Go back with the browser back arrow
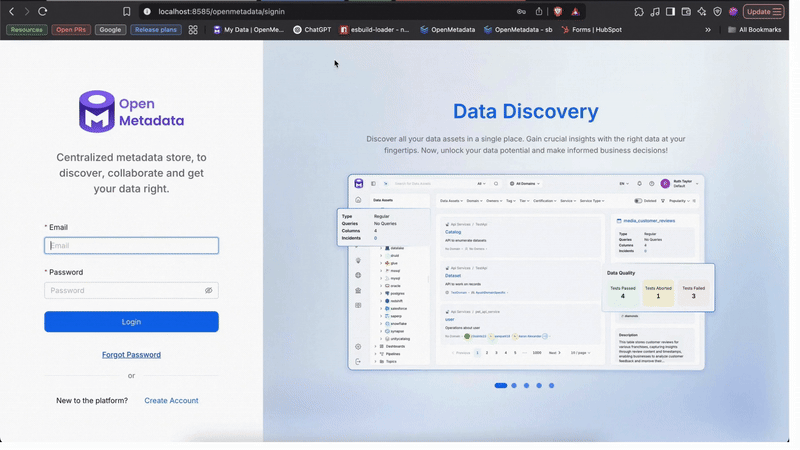 pyautogui.click(x=12, y=11)
